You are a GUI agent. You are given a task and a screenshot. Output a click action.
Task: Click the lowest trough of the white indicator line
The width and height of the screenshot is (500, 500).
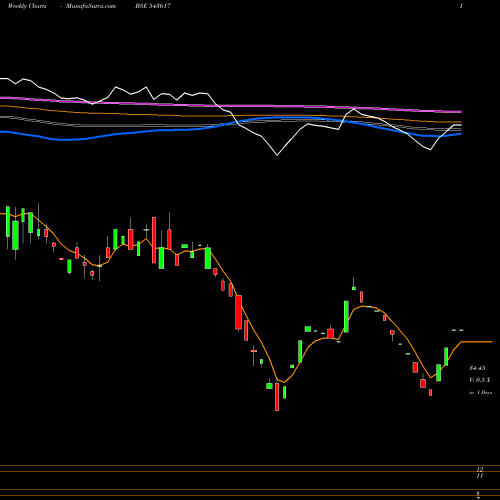click(277, 155)
